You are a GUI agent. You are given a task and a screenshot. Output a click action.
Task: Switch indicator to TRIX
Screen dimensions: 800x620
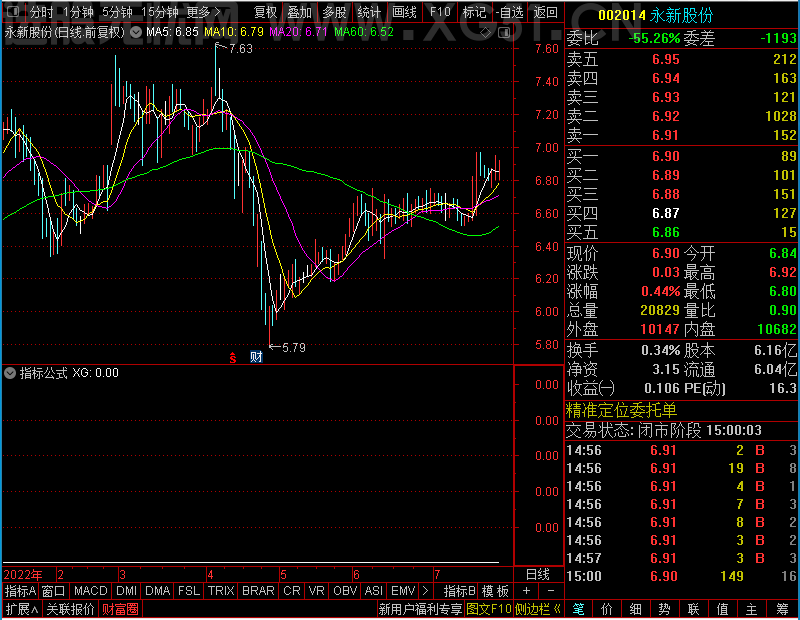[x=220, y=591]
